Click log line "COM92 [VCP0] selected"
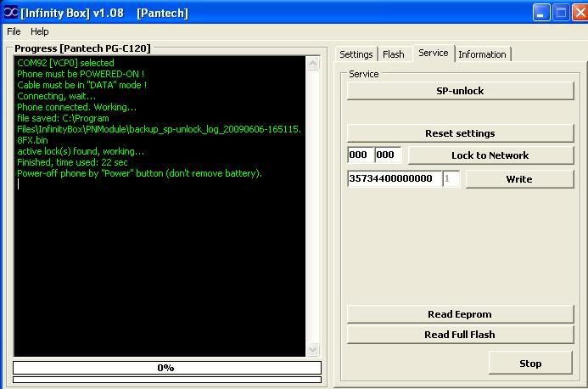 pos(65,63)
